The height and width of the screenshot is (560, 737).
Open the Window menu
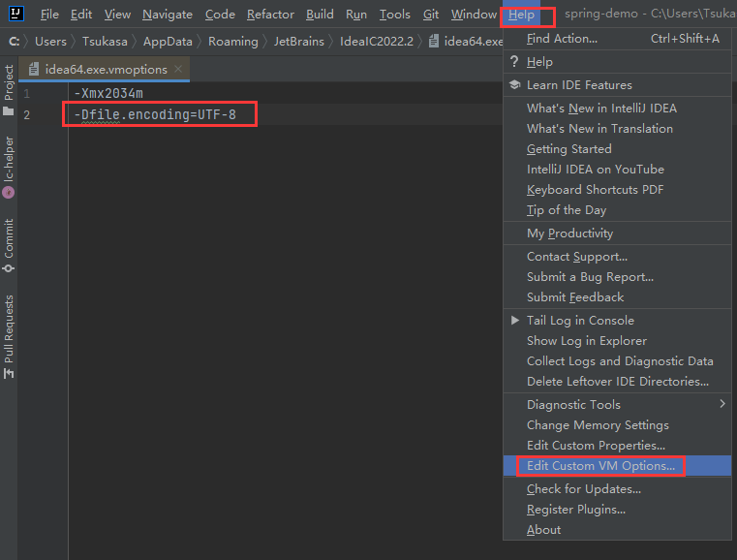click(x=474, y=15)
